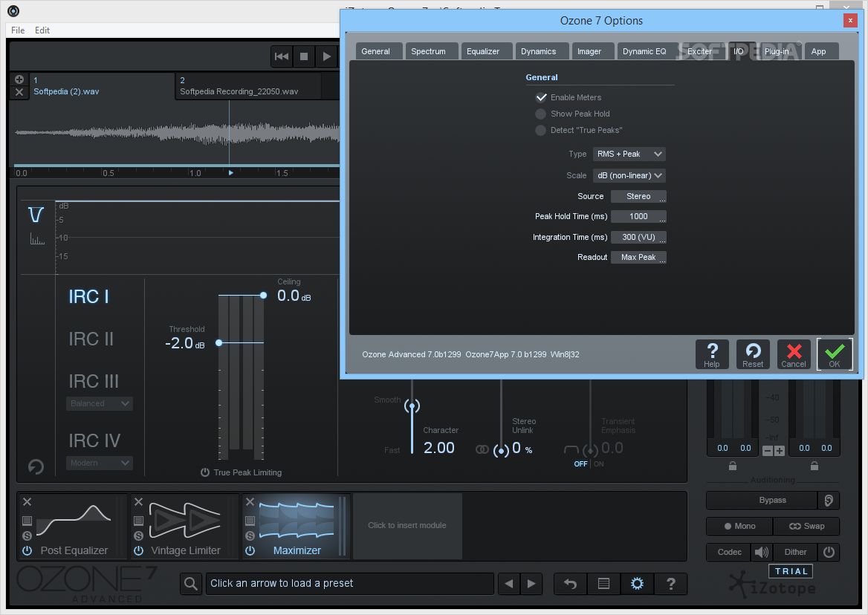Screen dimensions: 868x615
Task: Toggle Post Equalizer power button
Action: (x=27, y=550)
